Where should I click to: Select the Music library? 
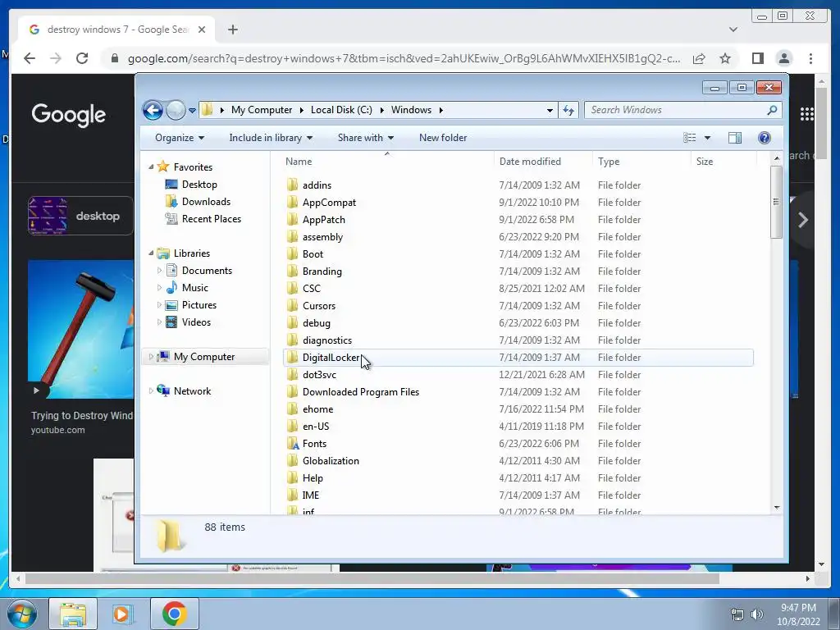tap(195, 288)
